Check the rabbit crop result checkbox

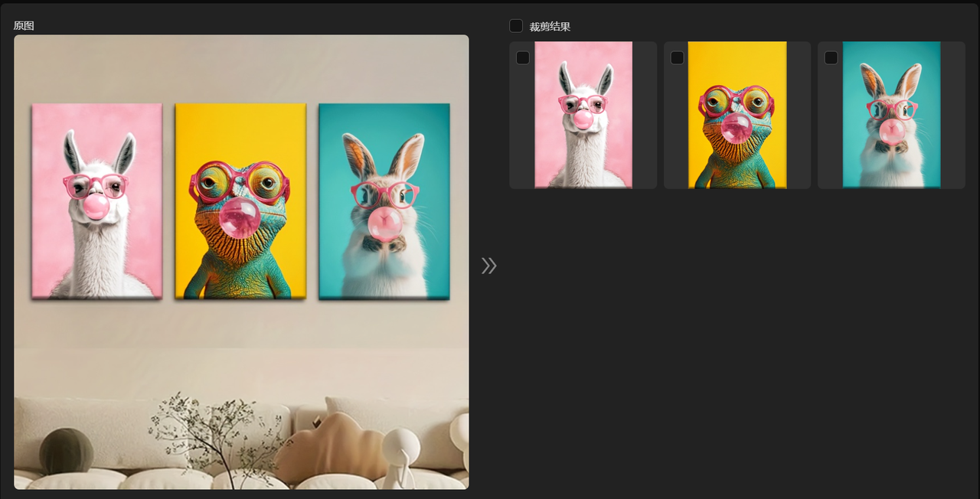pos(831,57)
